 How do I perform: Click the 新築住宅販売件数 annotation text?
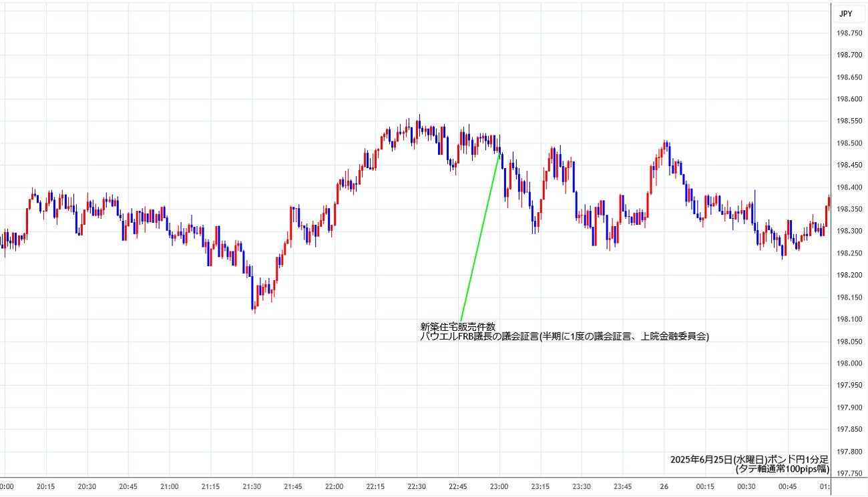[x=457, y=327]
